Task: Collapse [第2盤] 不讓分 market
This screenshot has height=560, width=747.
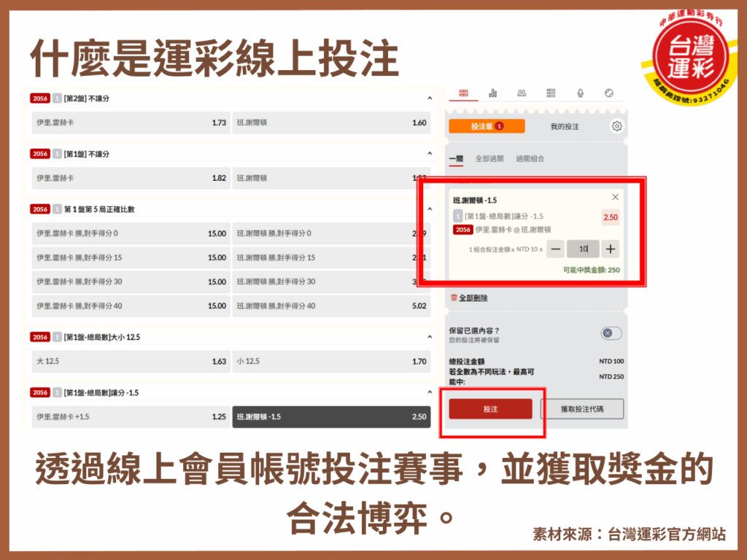Action: (x=430, y=98)
